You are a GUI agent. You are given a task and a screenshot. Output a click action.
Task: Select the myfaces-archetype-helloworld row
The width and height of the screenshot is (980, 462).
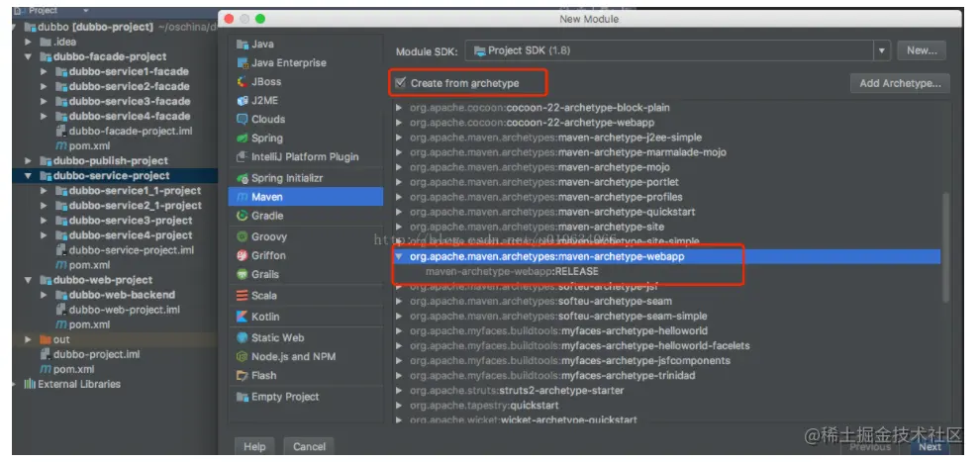(666, 330)
